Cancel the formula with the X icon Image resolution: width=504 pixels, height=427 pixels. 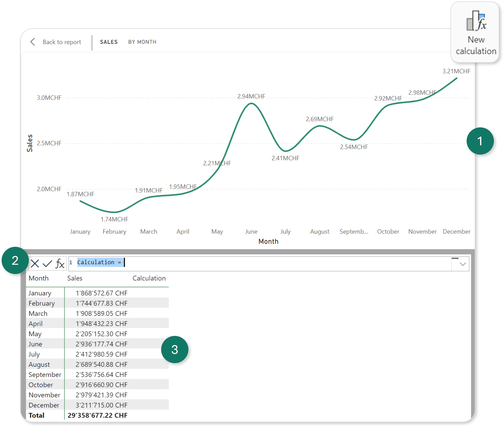tap(35, 264)
